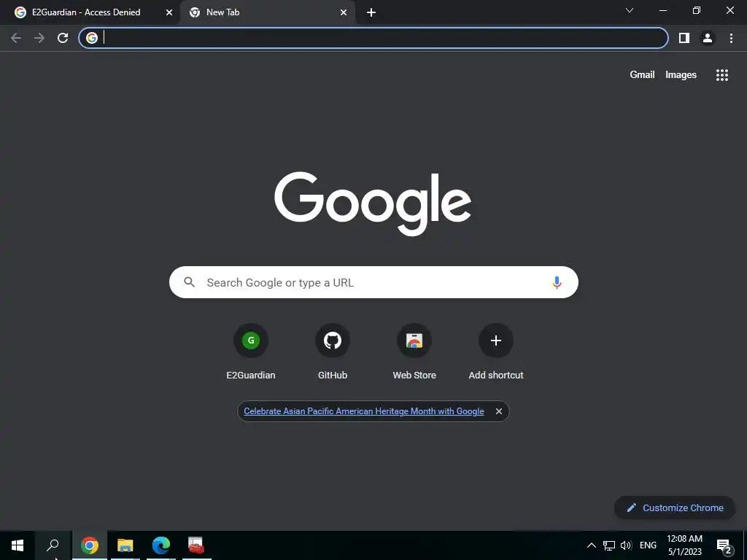Open the GitHub shortcut
The height and width of the screenshot is (560, 747).
(x=333, y=351)
